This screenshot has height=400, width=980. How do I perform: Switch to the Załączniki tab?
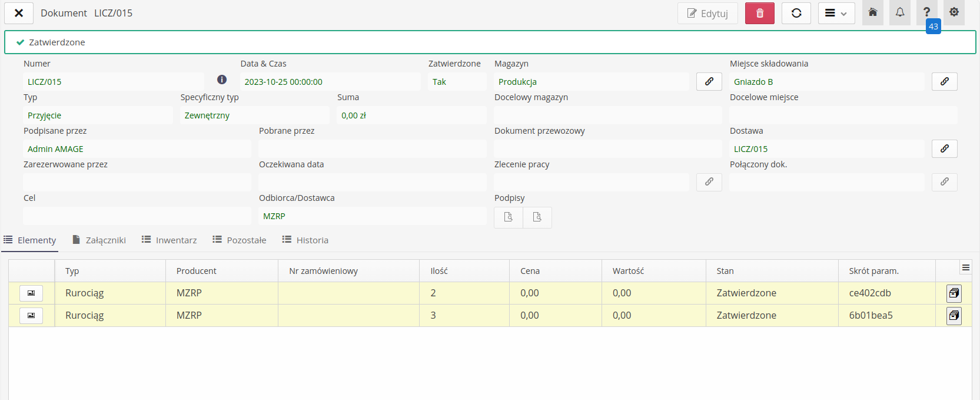[99, 240]
